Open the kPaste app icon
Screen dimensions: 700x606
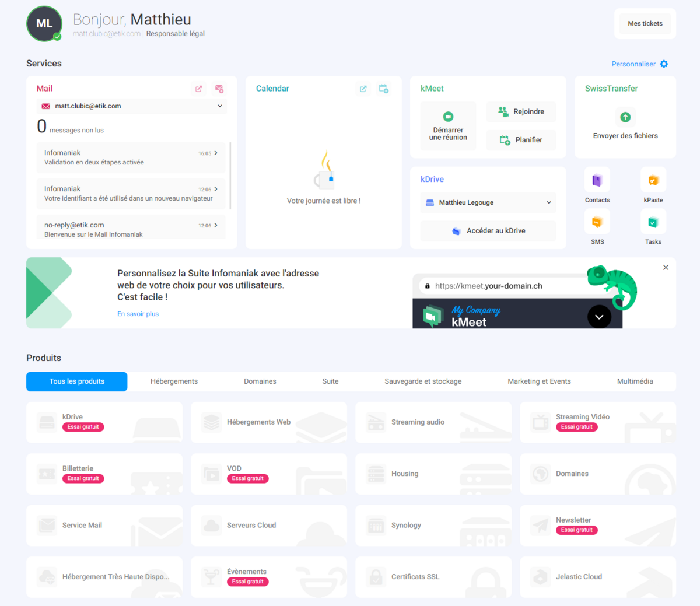tap(653, 180)
